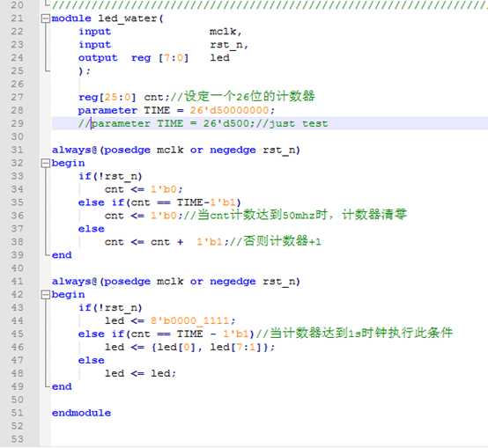The width and height of the screenshot is (488, 448).
Task: Click the 'else' keyword on line 47
Action: click(x=92, y=360)
